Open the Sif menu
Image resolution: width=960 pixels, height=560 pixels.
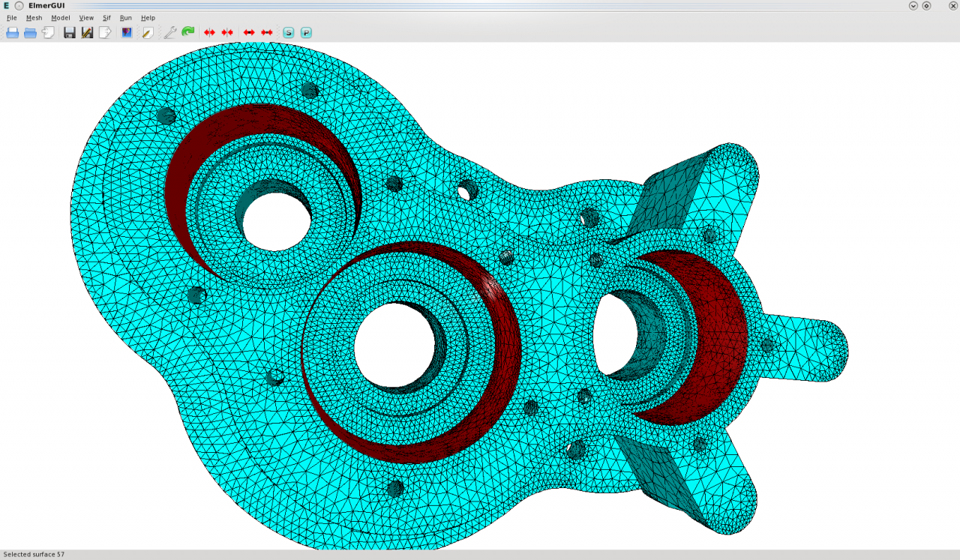(106, 17)
